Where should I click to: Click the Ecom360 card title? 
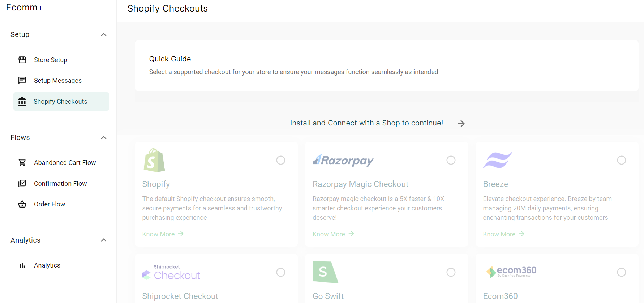501,296
